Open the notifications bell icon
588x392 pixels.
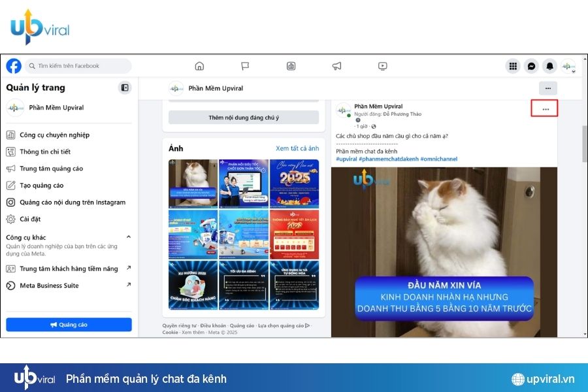549,67
